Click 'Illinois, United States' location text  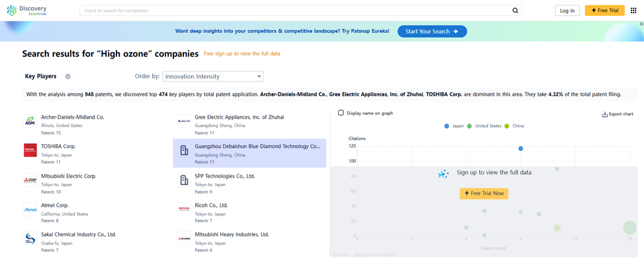coord(62,126)
